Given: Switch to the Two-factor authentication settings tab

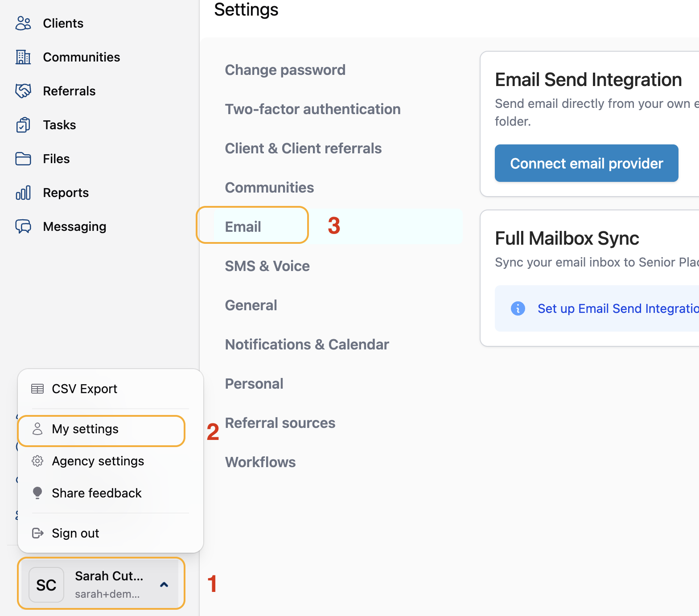Looking at the screenshot, I should coord(312,109).
